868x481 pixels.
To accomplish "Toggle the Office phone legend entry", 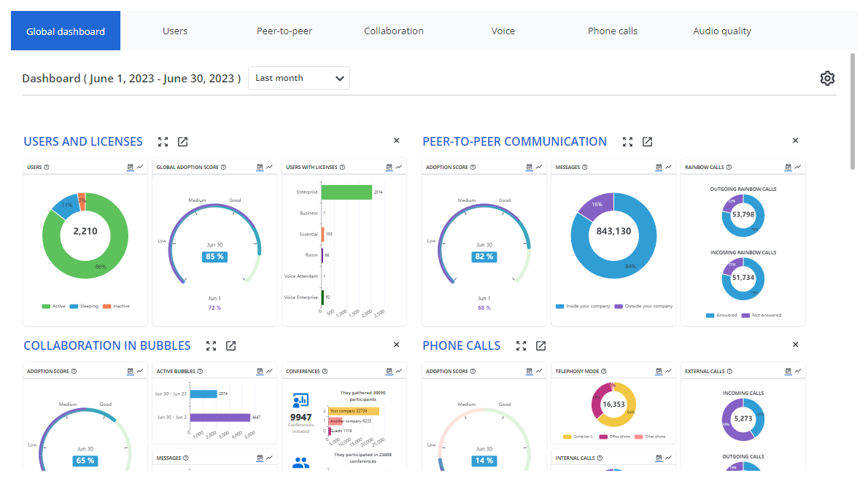I will [x=615, y=437].
